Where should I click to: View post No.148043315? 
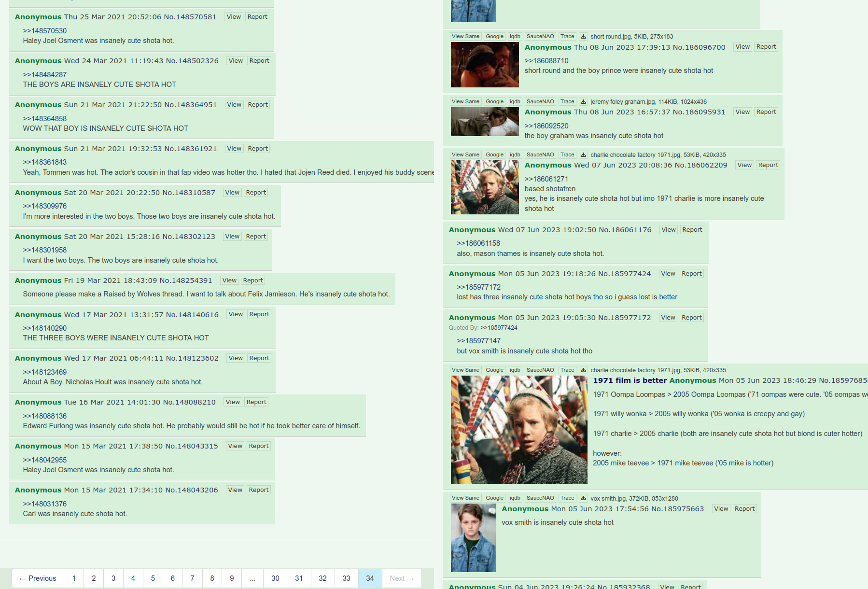(x=235, y=446)
